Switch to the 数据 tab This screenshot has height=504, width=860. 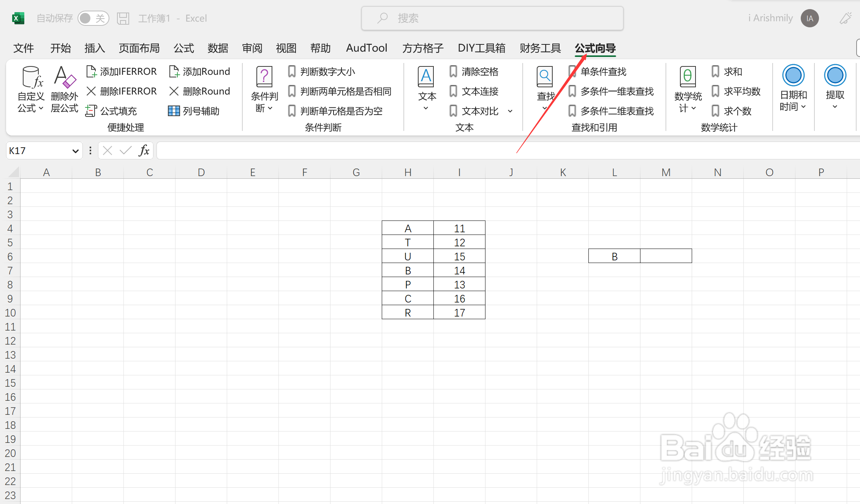coord(218,48)
